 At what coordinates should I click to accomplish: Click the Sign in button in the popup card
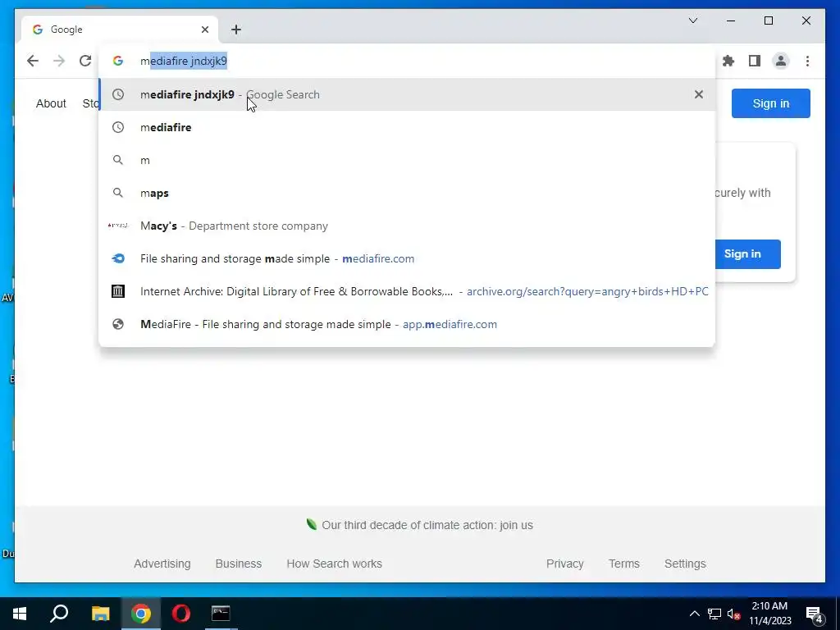747,254
